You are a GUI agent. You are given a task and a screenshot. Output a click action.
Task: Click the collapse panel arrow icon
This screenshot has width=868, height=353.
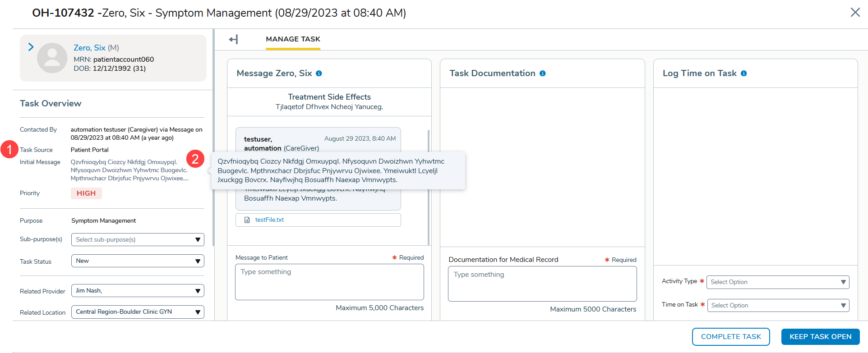[233, 40]
